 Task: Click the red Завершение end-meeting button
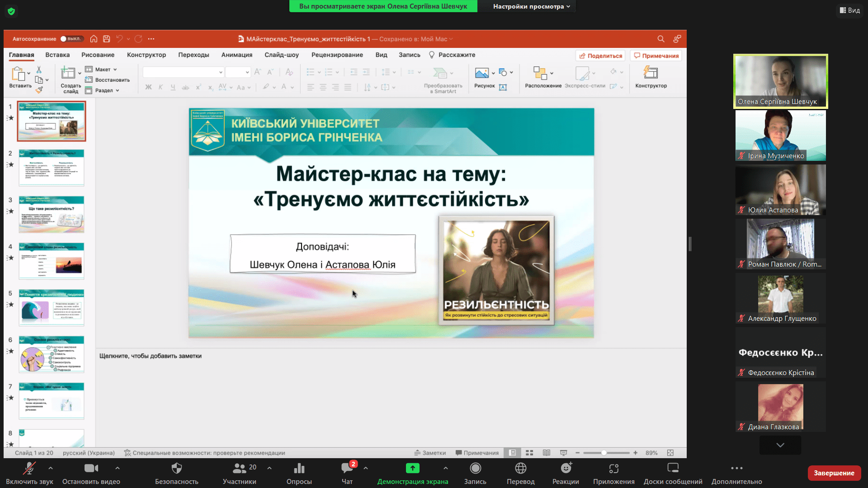(834, 473)
